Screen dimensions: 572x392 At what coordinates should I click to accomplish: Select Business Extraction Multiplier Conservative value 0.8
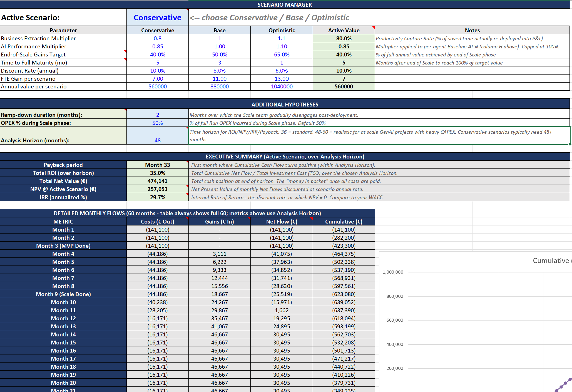pyautogui.click(x=158, y=38)
